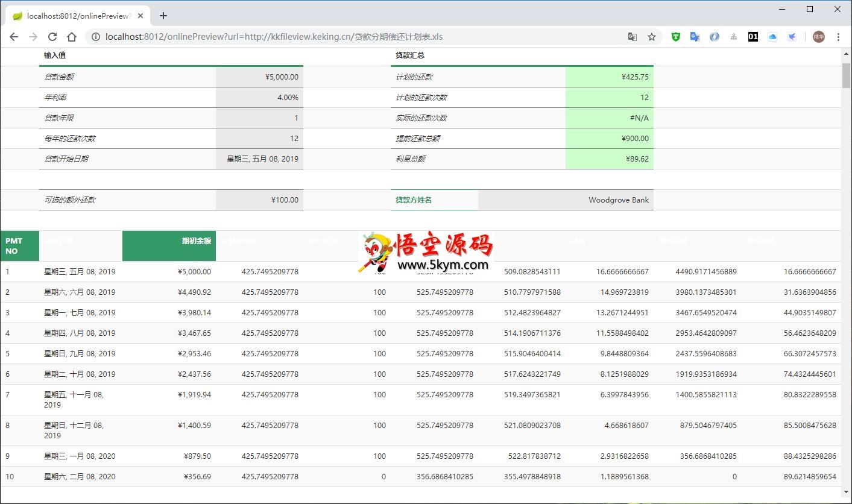Reload the current page
The width and height of the screenshot is (852, 504).
[x=52, y=37]
